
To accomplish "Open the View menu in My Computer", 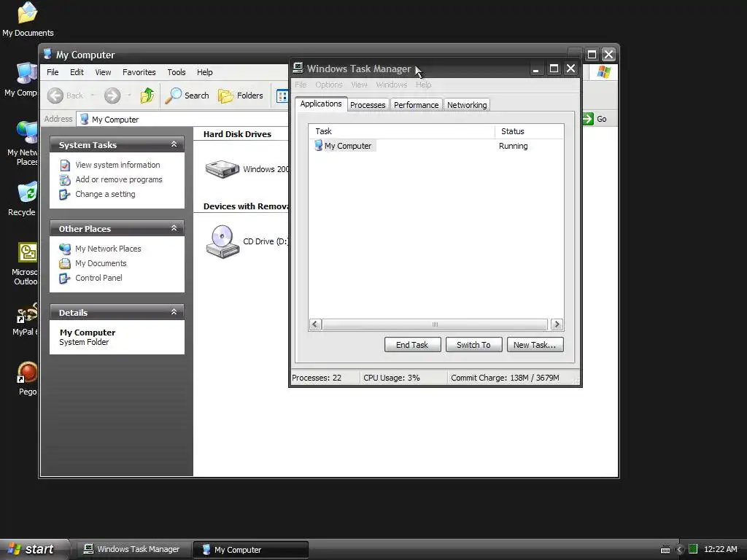I will coord(103,72).
